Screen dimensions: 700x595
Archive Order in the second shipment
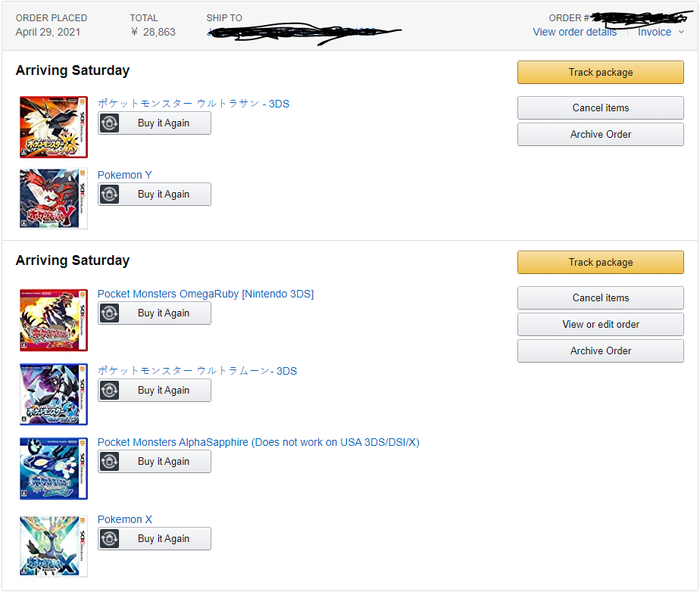[x=601, y=351]
